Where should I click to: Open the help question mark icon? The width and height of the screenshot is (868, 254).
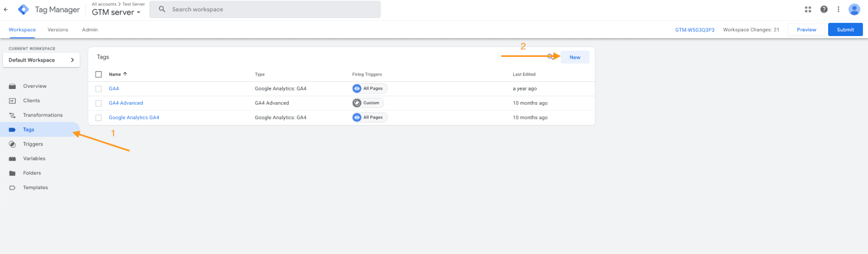pos(824,10)
